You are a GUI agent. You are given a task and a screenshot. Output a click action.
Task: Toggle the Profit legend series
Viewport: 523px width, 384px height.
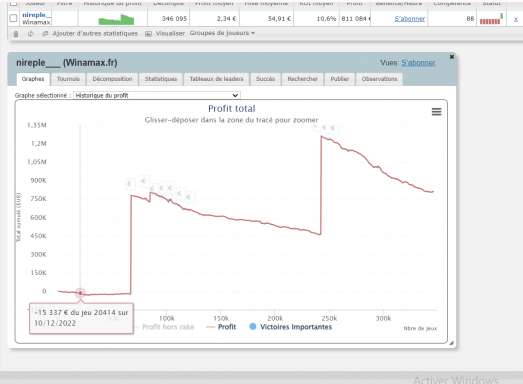[221, 327]
